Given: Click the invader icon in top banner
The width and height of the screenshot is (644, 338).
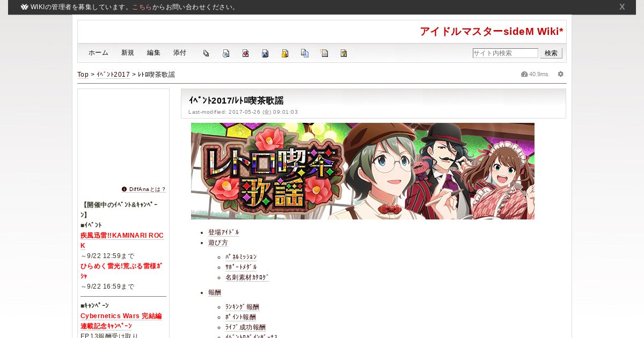Looking at the screenshot, I should pos(25,7).
